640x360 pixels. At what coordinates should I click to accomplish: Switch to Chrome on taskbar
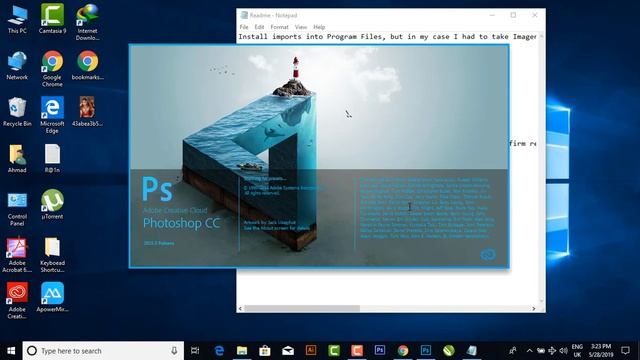pyautogui.click(x=403, y=350)
